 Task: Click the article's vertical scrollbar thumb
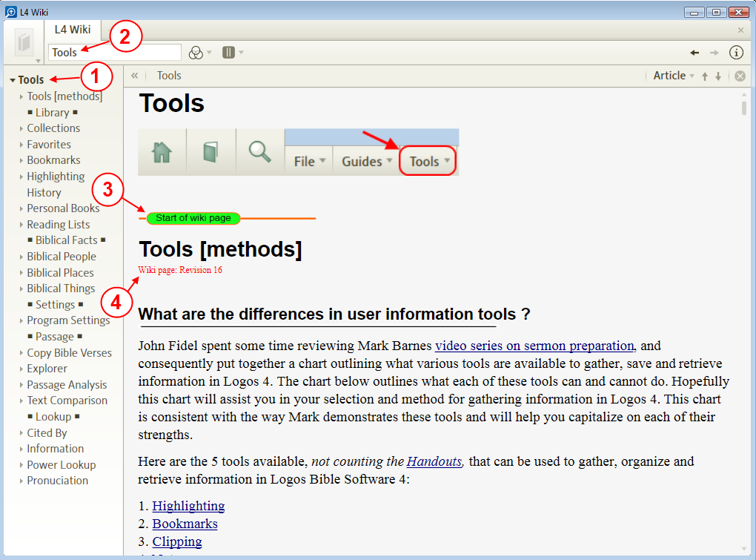pos(744,108)
